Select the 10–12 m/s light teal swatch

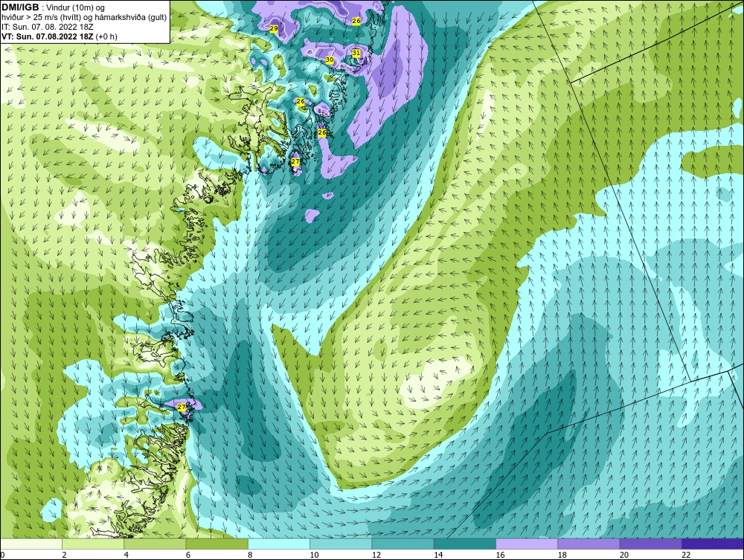coord(341,544)
